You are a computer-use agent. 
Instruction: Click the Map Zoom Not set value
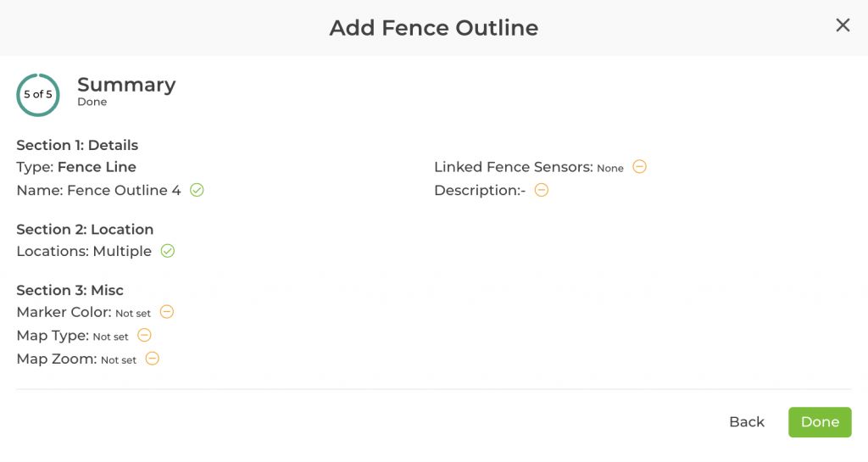coord(119,360)
